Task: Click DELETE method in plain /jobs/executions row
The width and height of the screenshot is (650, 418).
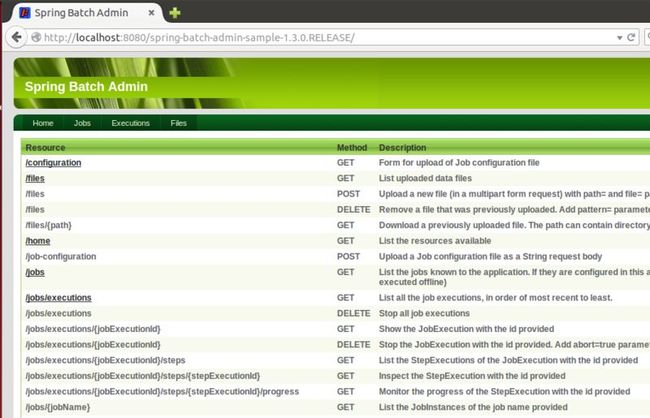Action: point(354,313)
